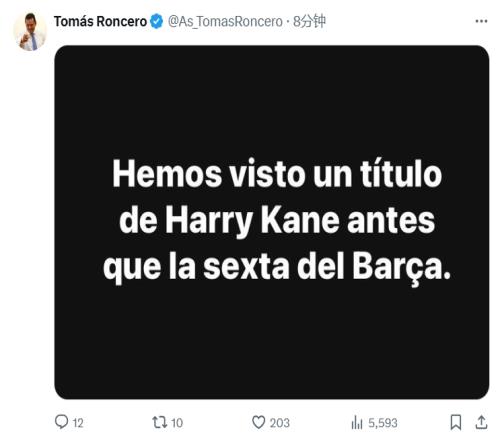
Task: Click the like count 203
Action: point(280,423)
